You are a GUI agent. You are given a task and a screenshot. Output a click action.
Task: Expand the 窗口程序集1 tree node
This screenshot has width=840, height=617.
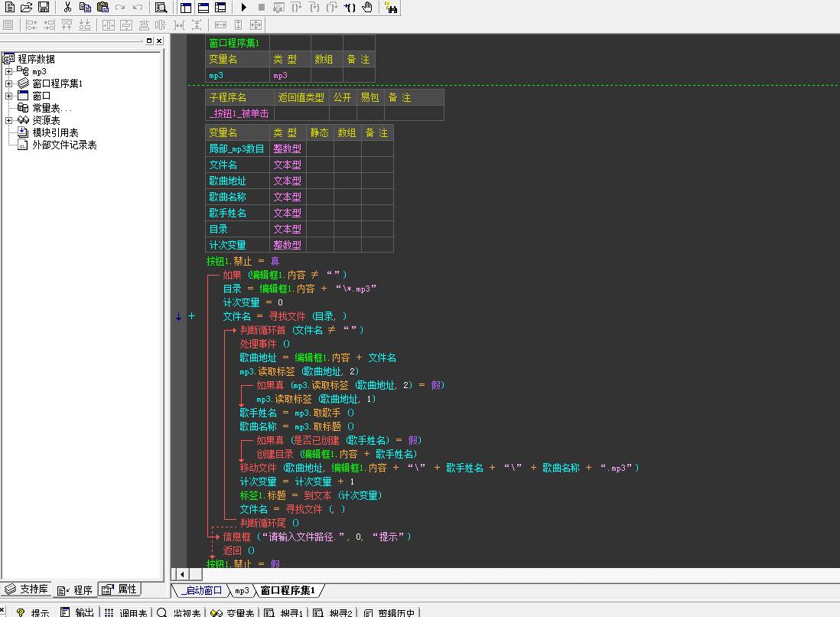point(8,83)
